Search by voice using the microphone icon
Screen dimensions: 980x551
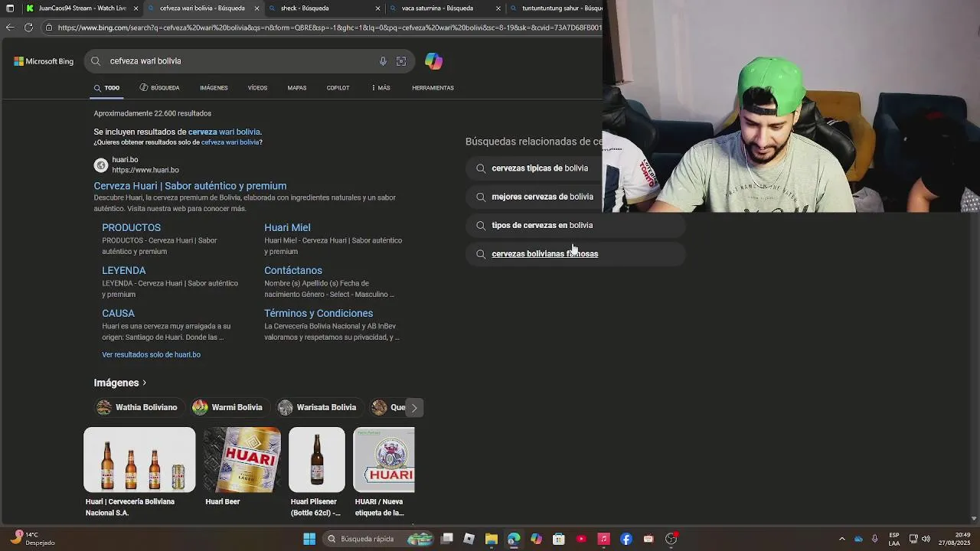coord(383,61)
